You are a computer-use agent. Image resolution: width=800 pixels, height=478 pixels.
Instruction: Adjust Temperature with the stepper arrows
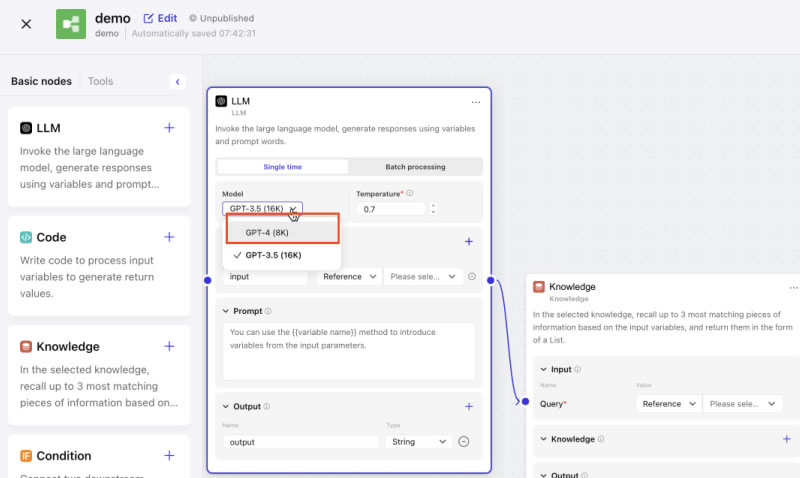pos(433,209)
